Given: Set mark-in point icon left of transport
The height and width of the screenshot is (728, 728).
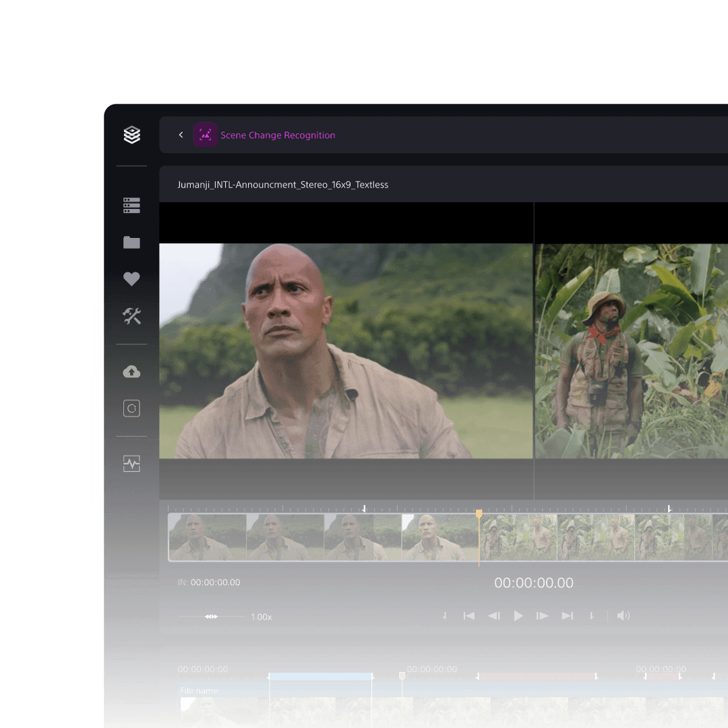Looking at the screenshot, I should coord(444,615).
